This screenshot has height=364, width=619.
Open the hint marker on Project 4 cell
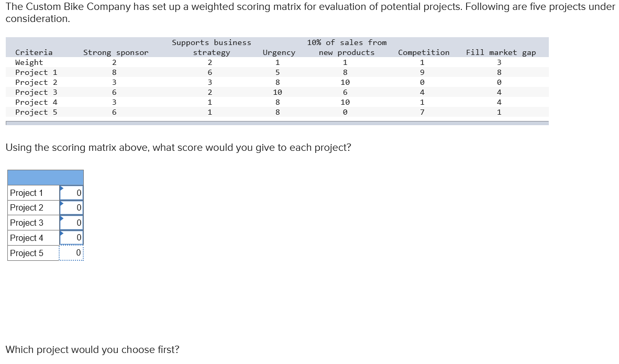pos(61,234)
